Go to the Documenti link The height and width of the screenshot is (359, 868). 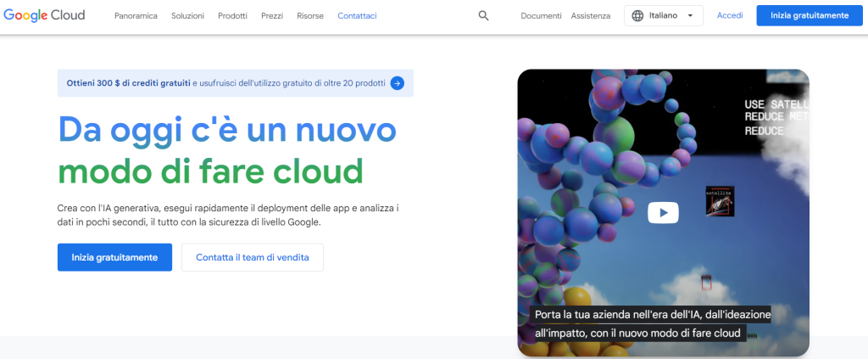point(541,16)
